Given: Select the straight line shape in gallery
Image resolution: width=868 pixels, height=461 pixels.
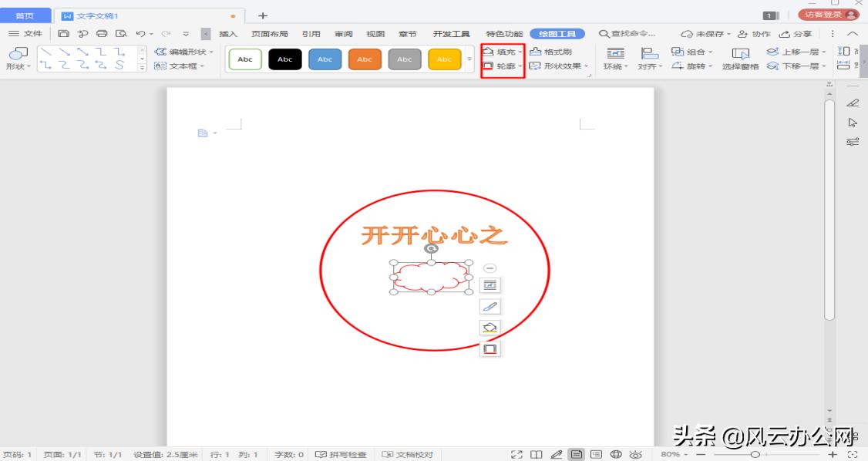Looking at the screenshot, I should [x=46, y=52].
